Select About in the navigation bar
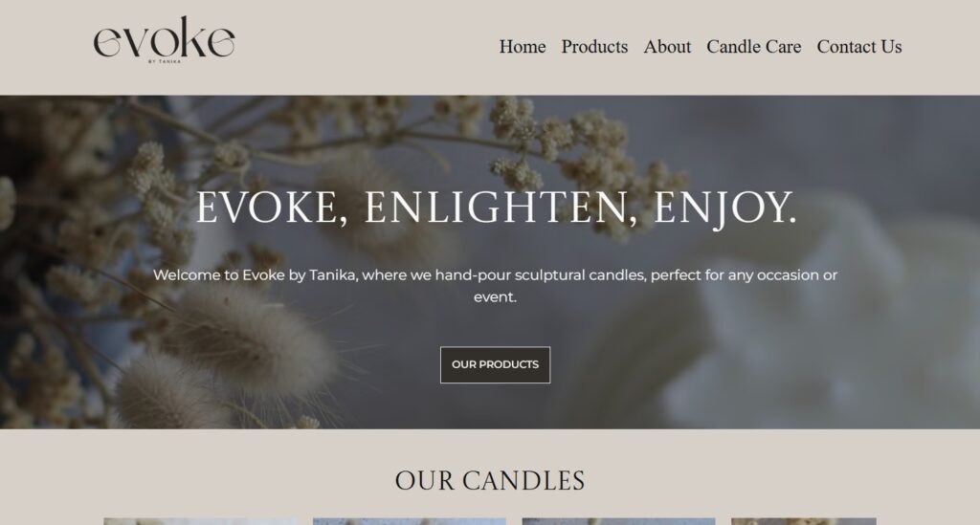The height and width of the screenshot is (525, 980). point(667,47)
